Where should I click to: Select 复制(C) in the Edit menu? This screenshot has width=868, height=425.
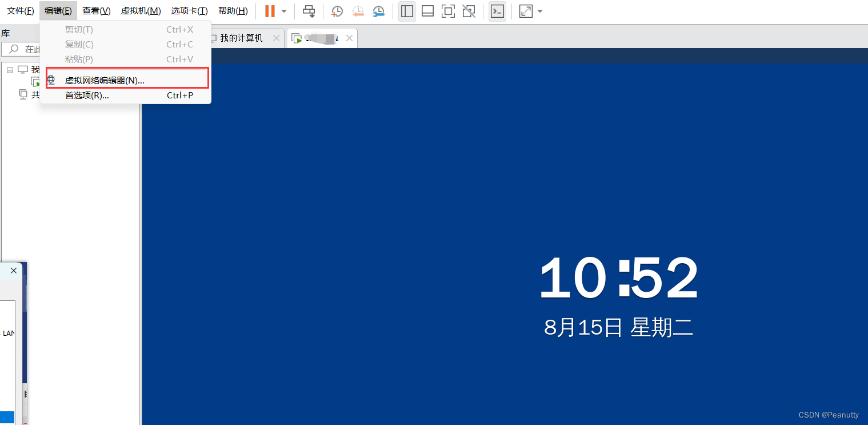(127, 45)
